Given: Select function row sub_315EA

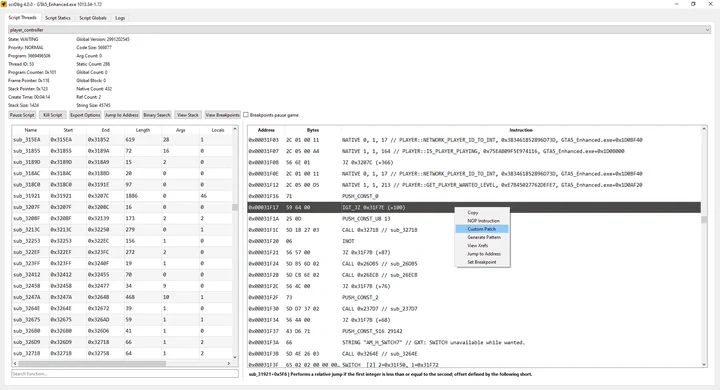Looking at the screenshot, I should point(122,140).
